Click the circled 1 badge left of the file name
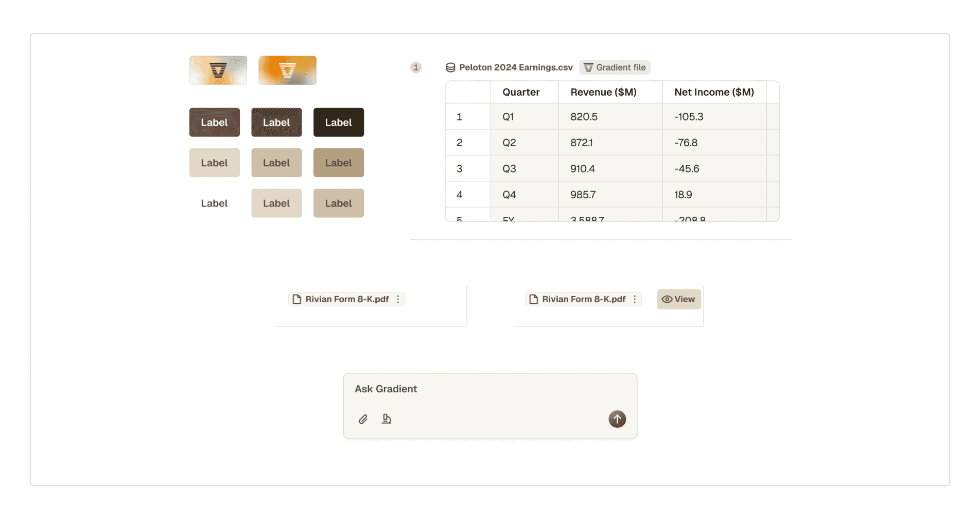 416,67
